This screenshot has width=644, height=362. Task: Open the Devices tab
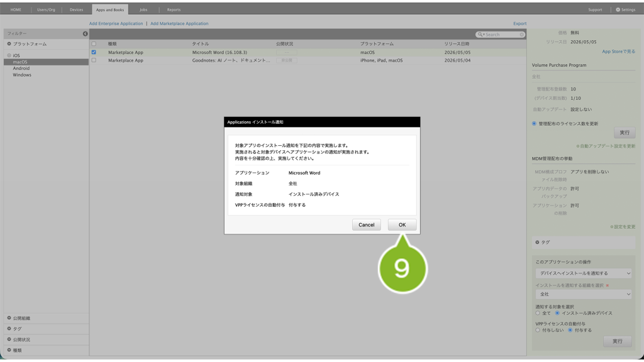tap(76, 9)
